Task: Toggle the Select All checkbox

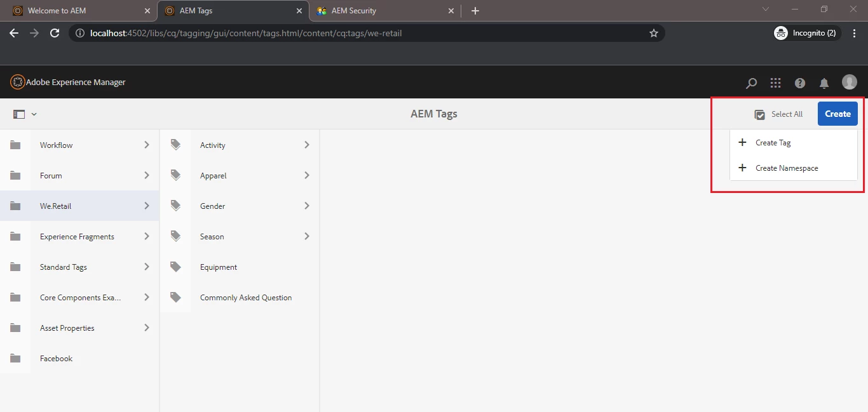Action: tap(759, 114)
